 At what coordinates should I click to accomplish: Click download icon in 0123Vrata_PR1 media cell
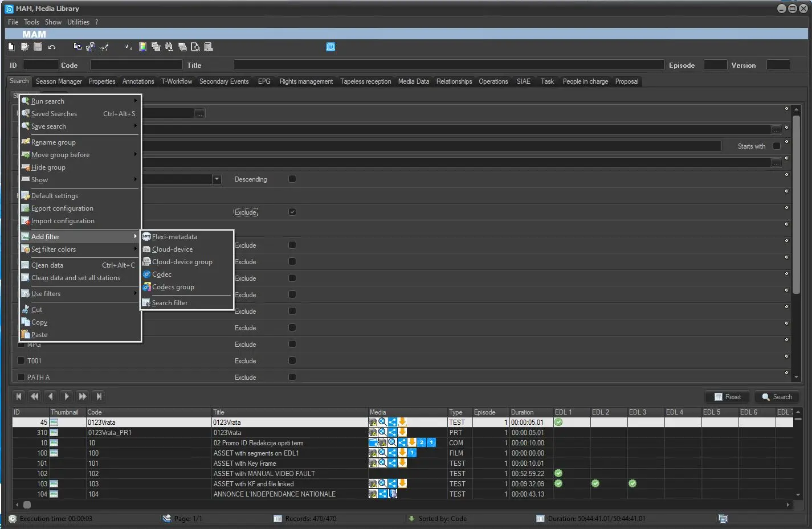[x=402, y=433]
